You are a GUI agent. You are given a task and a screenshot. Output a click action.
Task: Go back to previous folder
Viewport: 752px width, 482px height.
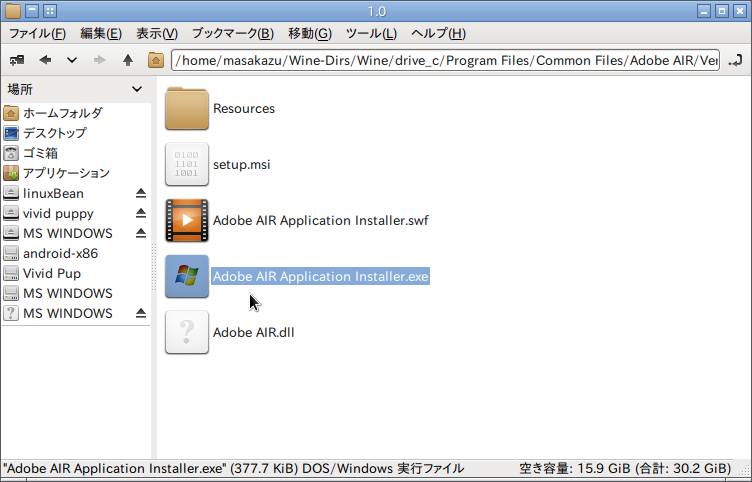[46, 60]
